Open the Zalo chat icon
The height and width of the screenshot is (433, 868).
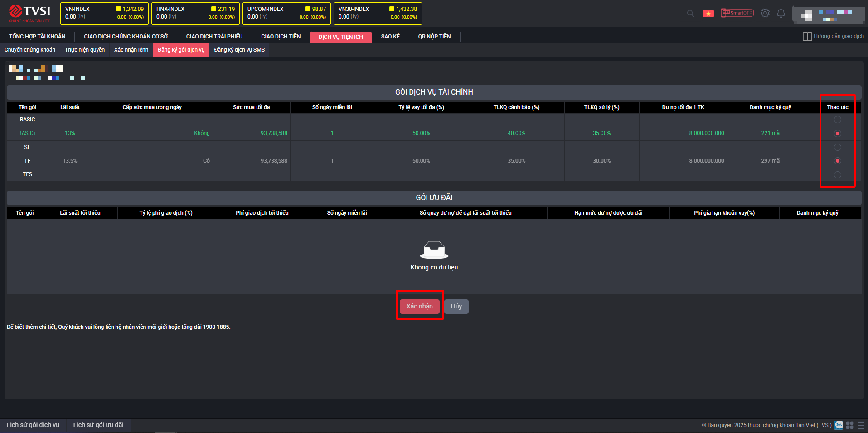point(839,425)
